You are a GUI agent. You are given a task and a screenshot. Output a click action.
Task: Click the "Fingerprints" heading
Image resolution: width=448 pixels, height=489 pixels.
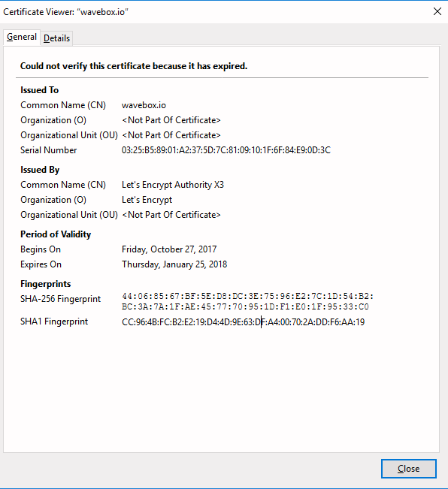[x=46, y=284]
